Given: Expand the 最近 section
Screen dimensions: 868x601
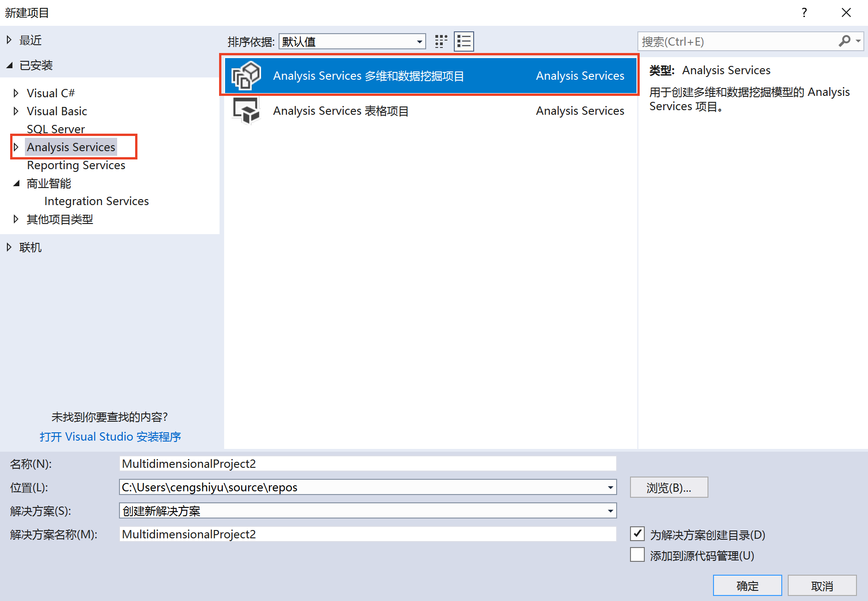Looking at the screenshot, I should (9, 40).
